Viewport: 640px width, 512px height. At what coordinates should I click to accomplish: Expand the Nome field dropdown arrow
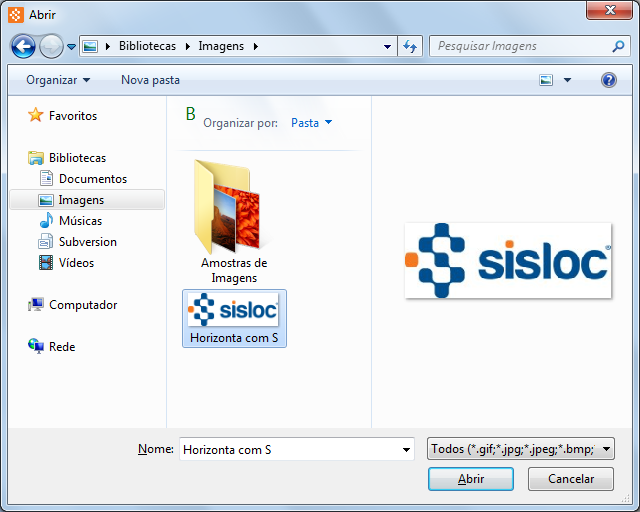point(406,450)
